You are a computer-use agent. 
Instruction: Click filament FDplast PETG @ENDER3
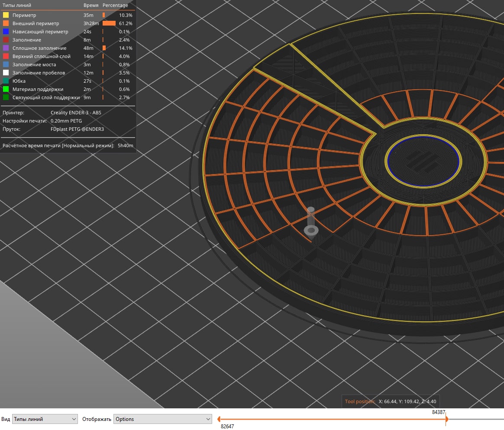(x=77, y=129)
